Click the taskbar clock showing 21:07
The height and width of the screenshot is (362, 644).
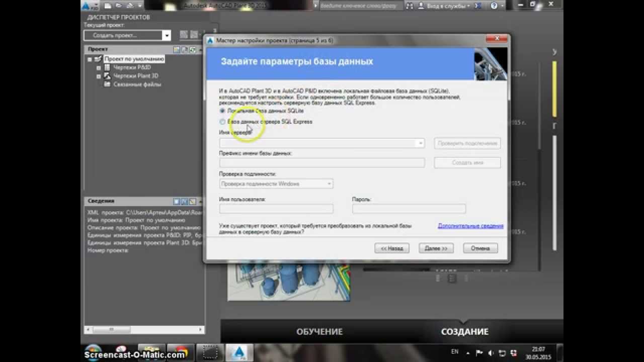[539, 352]
